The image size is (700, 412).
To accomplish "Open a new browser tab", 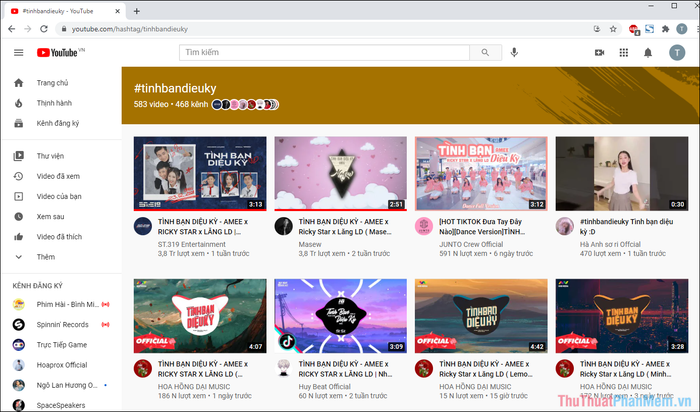I will pos(137,11).
